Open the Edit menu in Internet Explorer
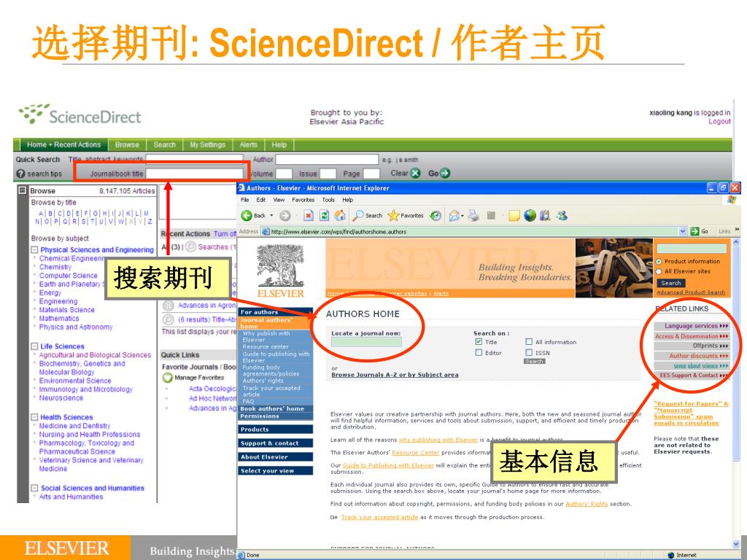Viewport: 747px width, 560px height. click(x=261, y=200)
